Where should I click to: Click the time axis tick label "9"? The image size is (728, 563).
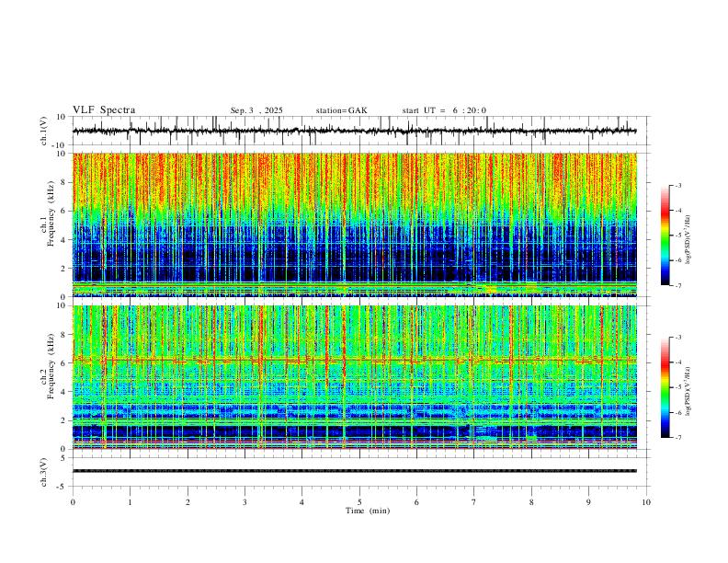[x=588, y=502]
